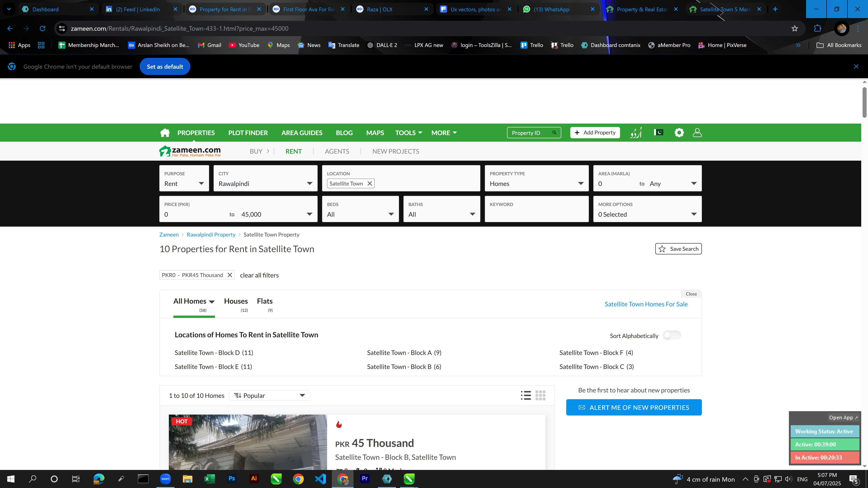
Task: Click the HOT listing property thumbnail
Action: point(248,442)
